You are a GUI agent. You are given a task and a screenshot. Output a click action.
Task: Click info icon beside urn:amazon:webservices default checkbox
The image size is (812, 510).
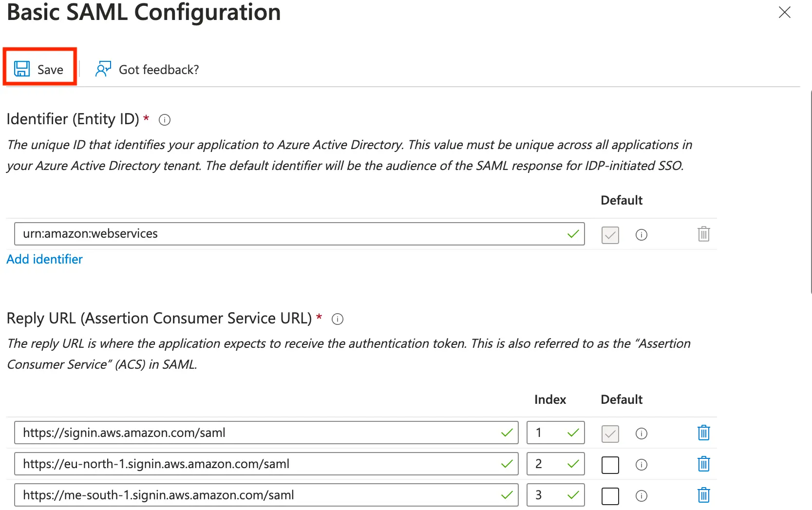coord(641,235)
